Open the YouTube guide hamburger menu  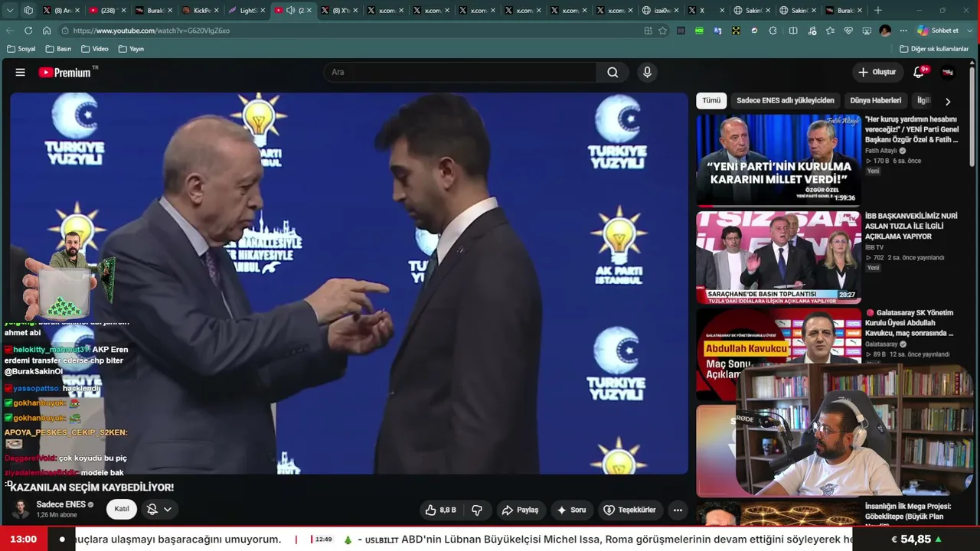[21, 73]
